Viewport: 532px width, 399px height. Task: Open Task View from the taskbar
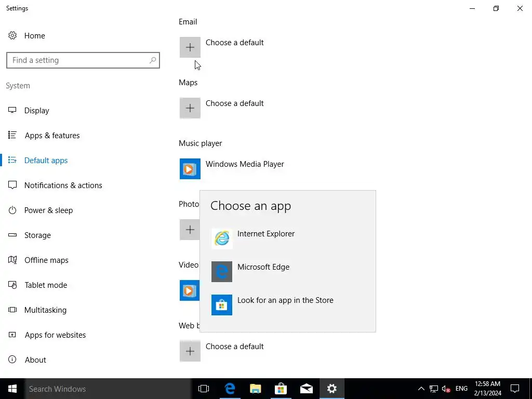point(204,389)
